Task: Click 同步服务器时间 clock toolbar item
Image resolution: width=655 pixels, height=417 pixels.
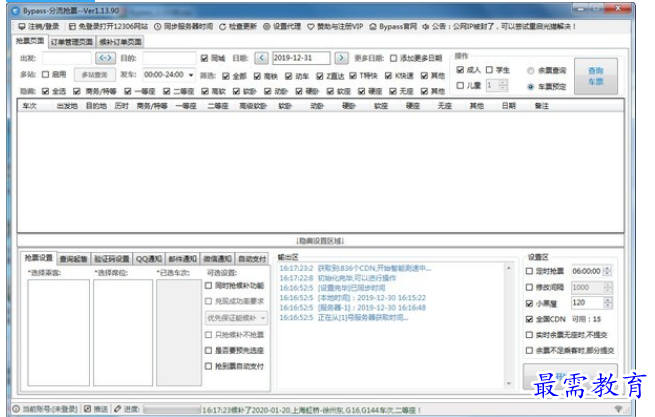Action: point(183,26)
